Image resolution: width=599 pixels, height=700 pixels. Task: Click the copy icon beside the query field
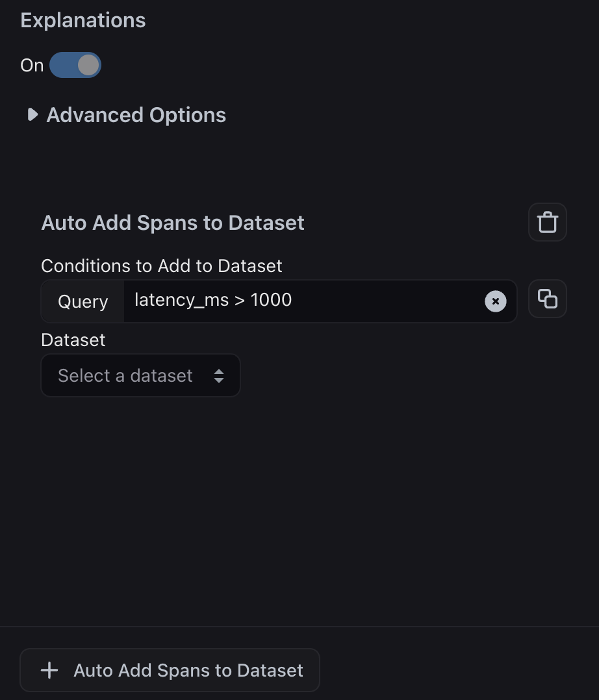[547, 299]
